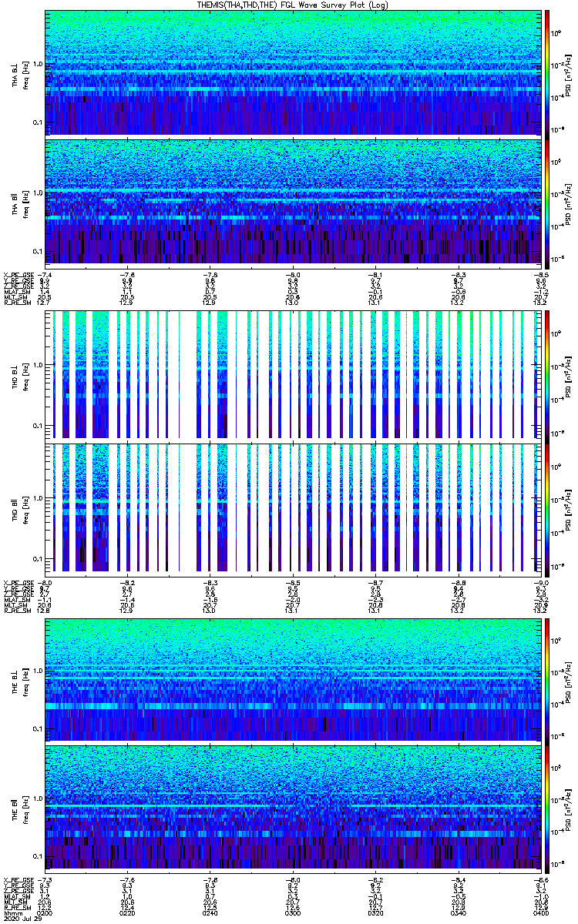
Task: Click the THD B-parallel PSD color bar
Action: pos(547,507)
